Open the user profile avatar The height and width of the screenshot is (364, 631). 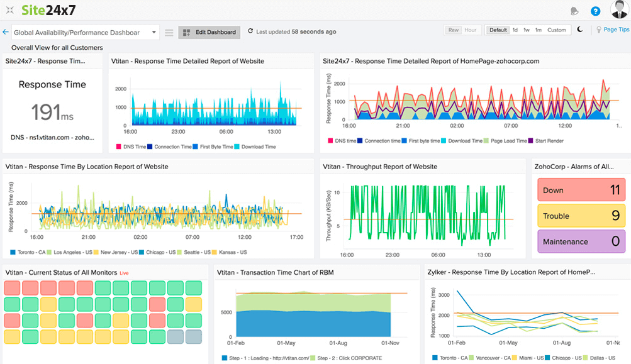coord(619,9)
